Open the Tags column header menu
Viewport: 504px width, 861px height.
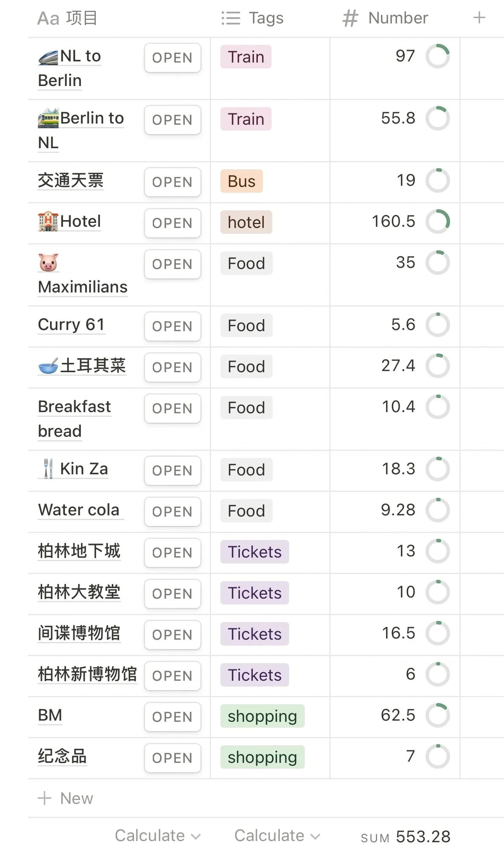[x=252, y=18]
